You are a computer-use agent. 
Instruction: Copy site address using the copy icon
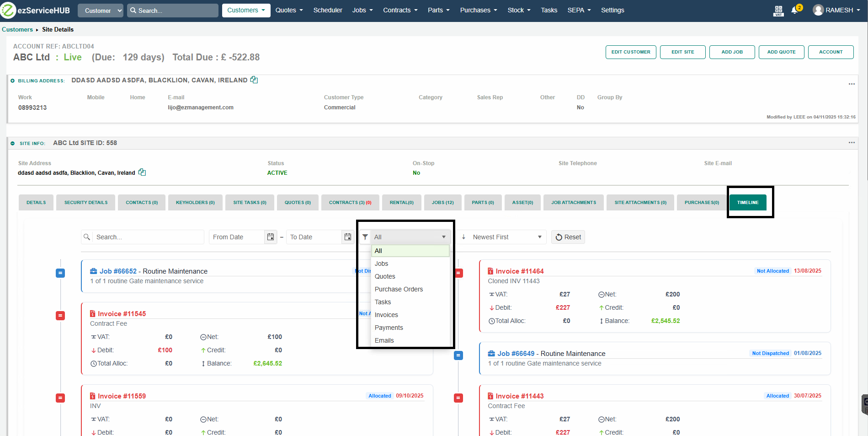point(142,172)
